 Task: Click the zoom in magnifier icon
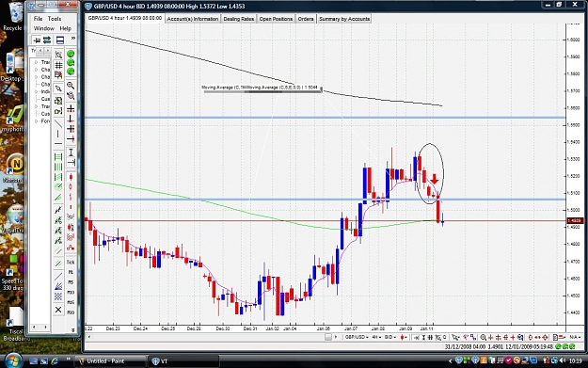click(71, 86)
